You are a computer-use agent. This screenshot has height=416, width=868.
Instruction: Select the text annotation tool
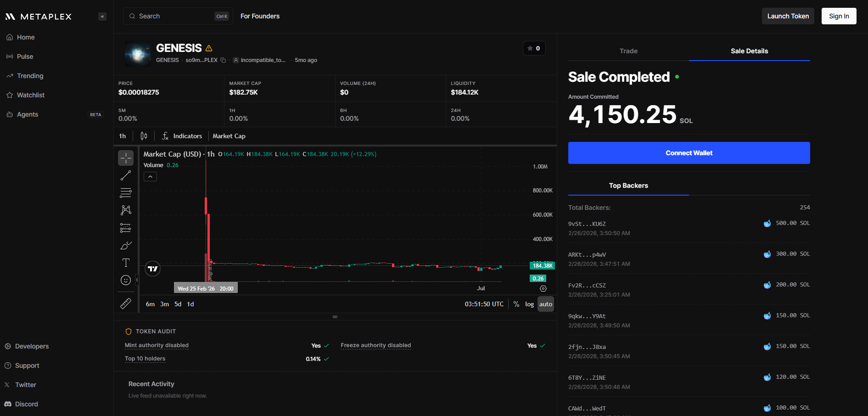pos(126,263)
